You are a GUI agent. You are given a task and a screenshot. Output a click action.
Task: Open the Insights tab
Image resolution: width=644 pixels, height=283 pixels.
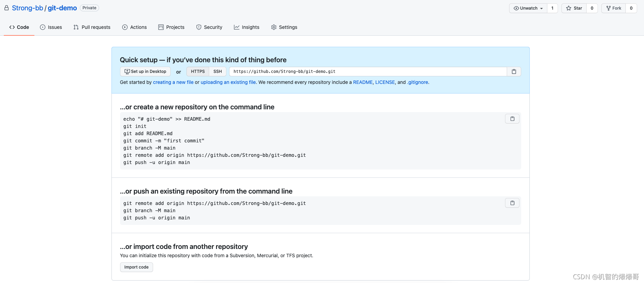(x=247, y=27)
